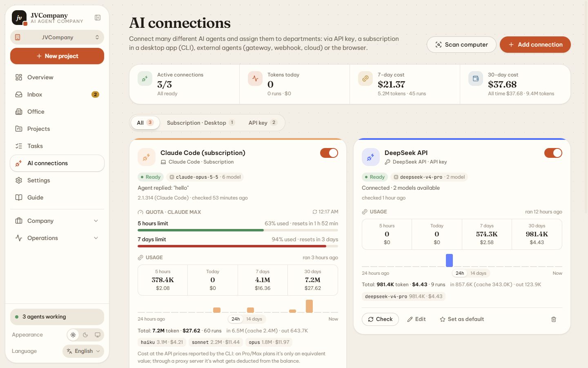Click the Tokens today activity icon
This screenshot has height=368, width=588.
coord(255,79)
